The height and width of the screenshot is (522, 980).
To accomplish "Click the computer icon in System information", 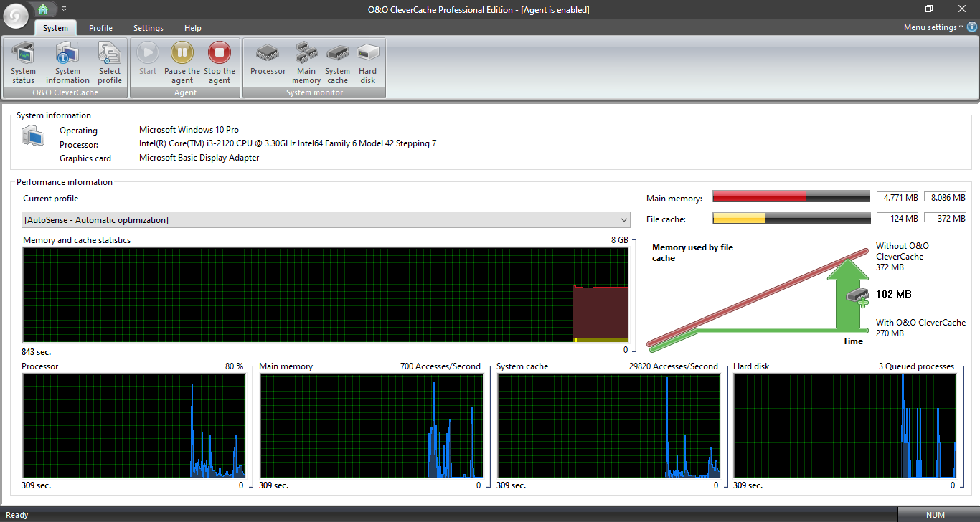I will tap(33, 135).
